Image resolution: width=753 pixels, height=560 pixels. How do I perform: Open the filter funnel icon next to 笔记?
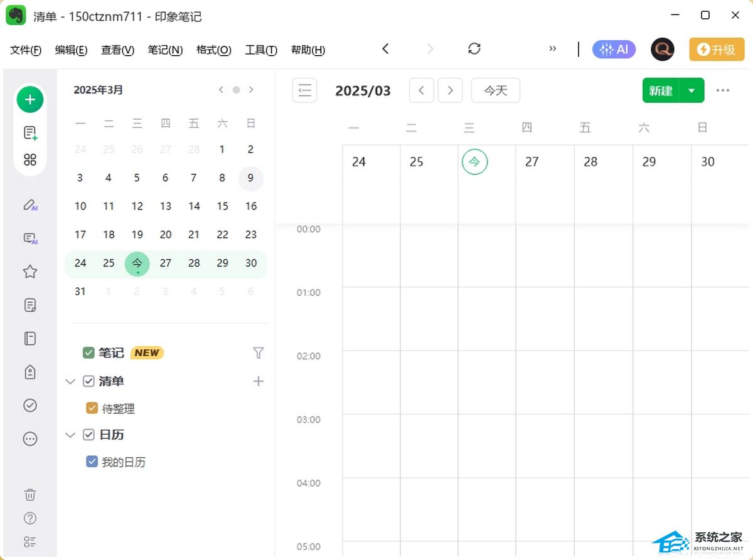pyautogui.click(x=259, y=353)
